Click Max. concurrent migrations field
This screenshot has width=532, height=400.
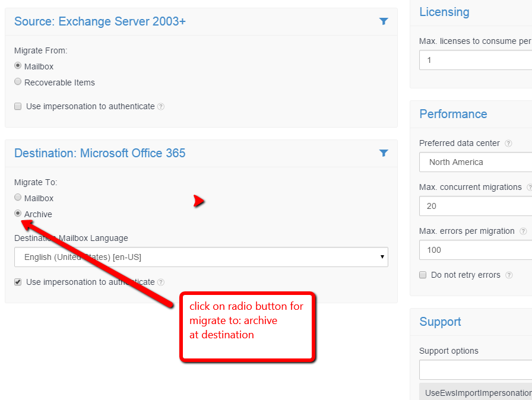[x=476, y=206]
